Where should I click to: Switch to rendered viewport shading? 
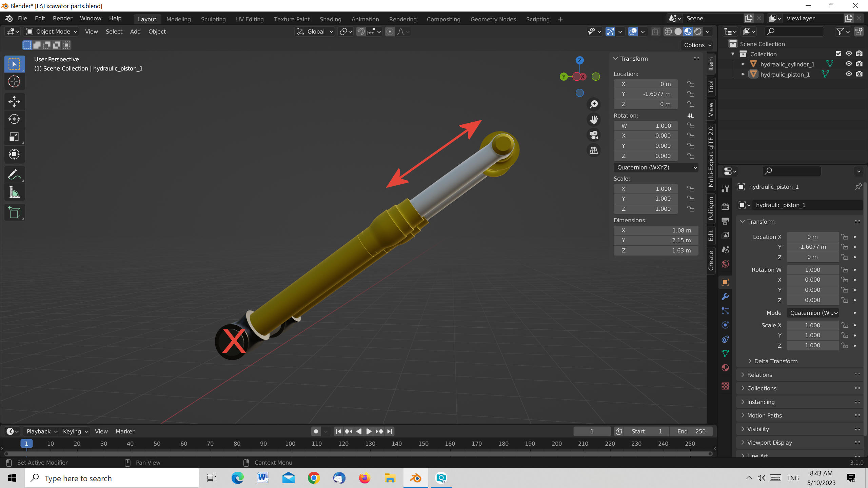coord(698,32)
